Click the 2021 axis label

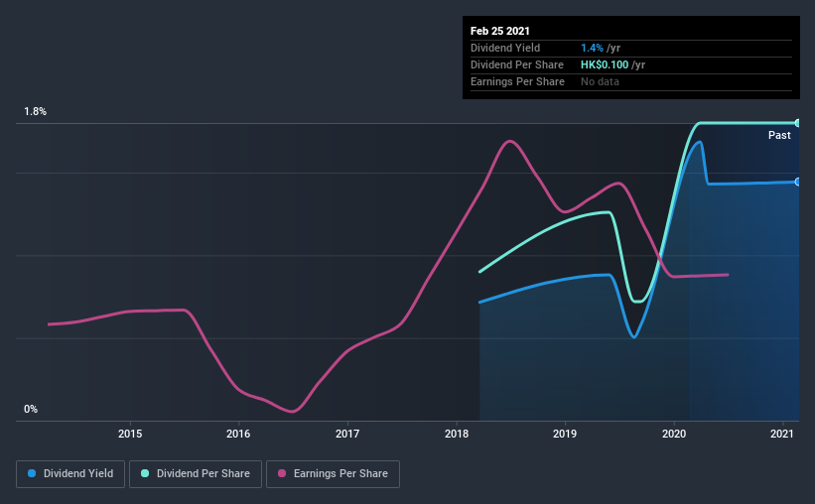(781, 434)
